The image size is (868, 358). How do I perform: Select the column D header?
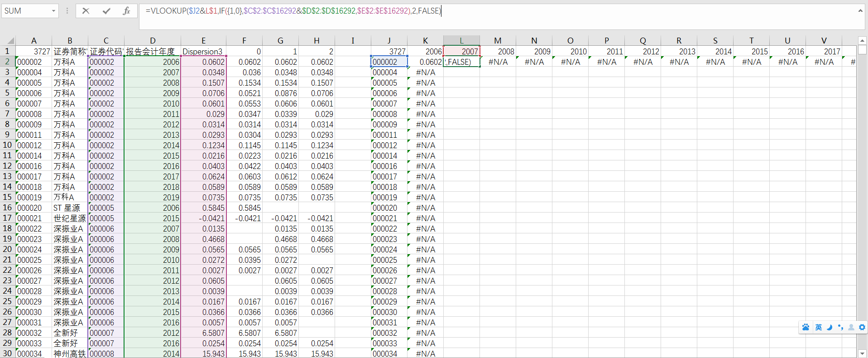click(153, 41)
